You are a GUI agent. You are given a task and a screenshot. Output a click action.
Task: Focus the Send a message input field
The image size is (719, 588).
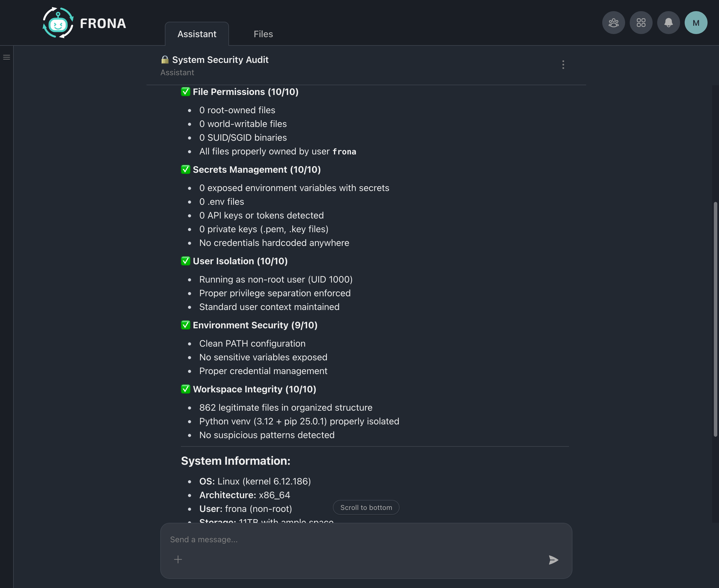356,539
